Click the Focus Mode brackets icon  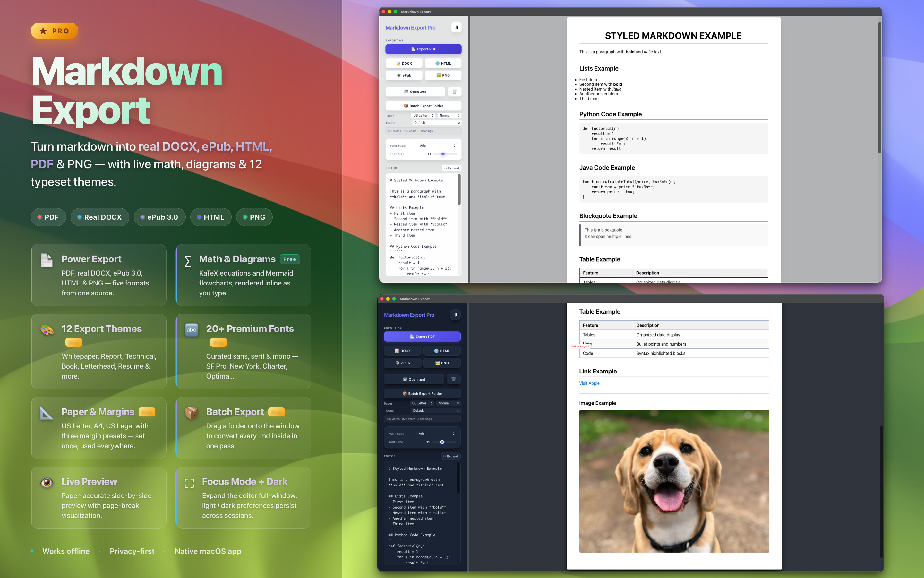click(x=189, y=483)
